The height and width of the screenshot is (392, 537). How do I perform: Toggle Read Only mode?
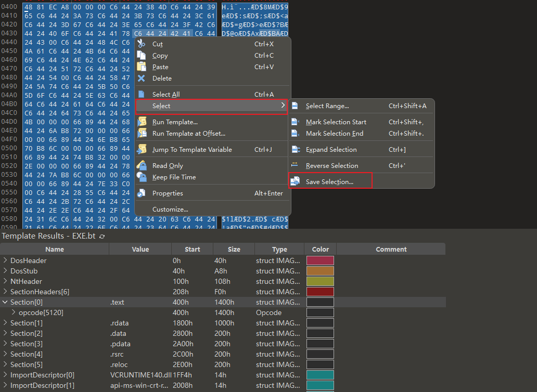(168, 166)
